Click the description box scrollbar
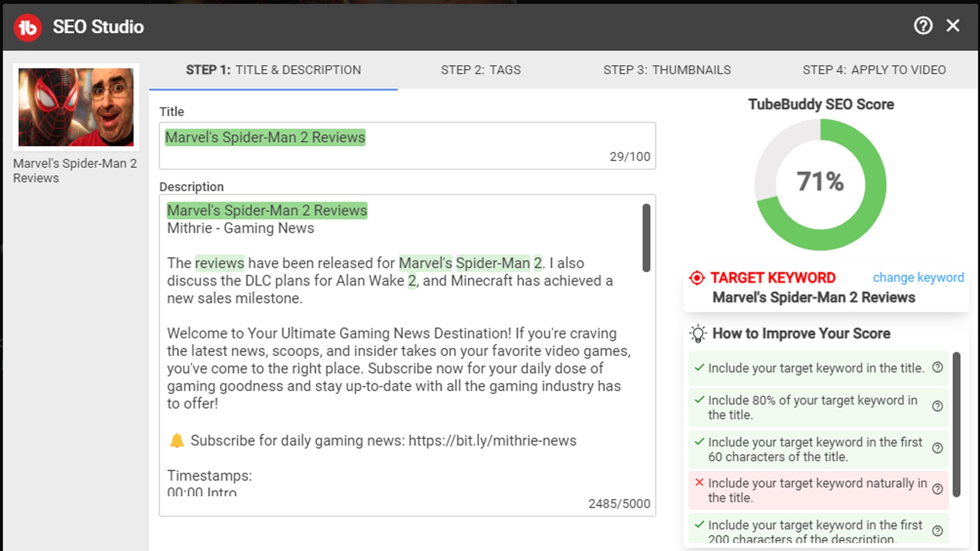Screen dimensions: 980x551 click(646, 238)
